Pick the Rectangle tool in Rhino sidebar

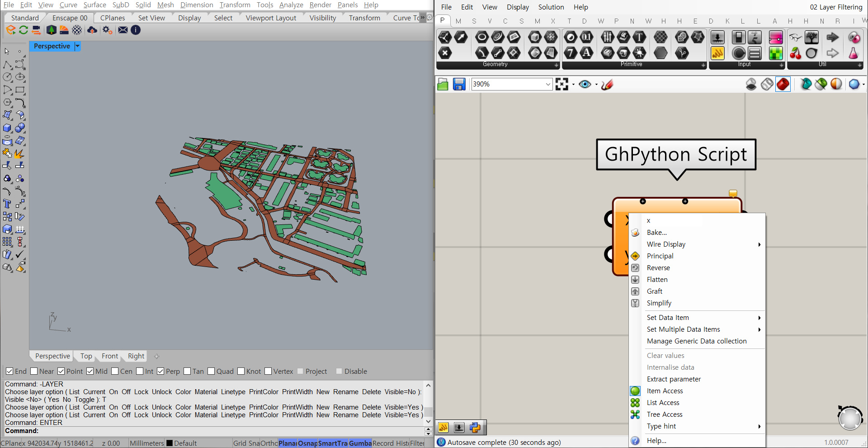click(20, 90)
